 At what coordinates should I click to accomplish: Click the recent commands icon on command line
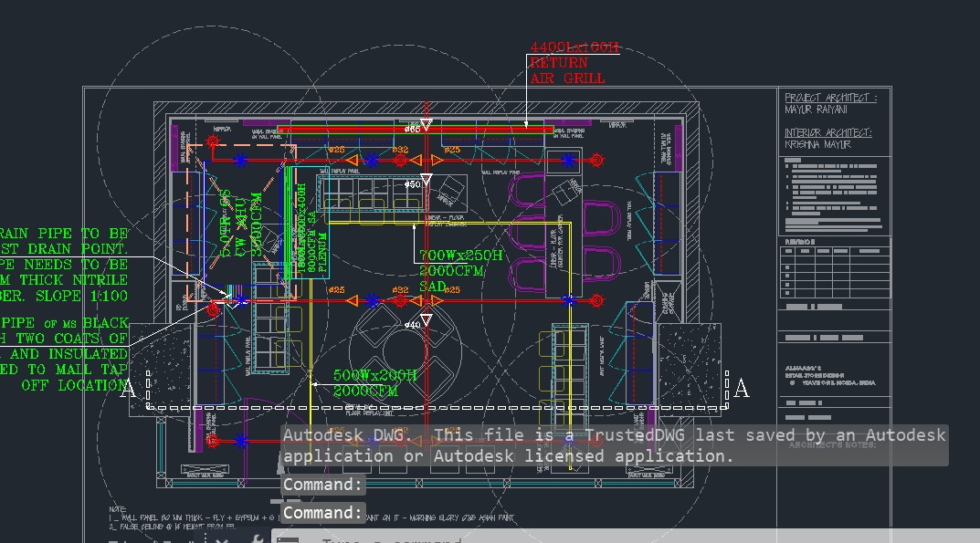click(288, 539)
